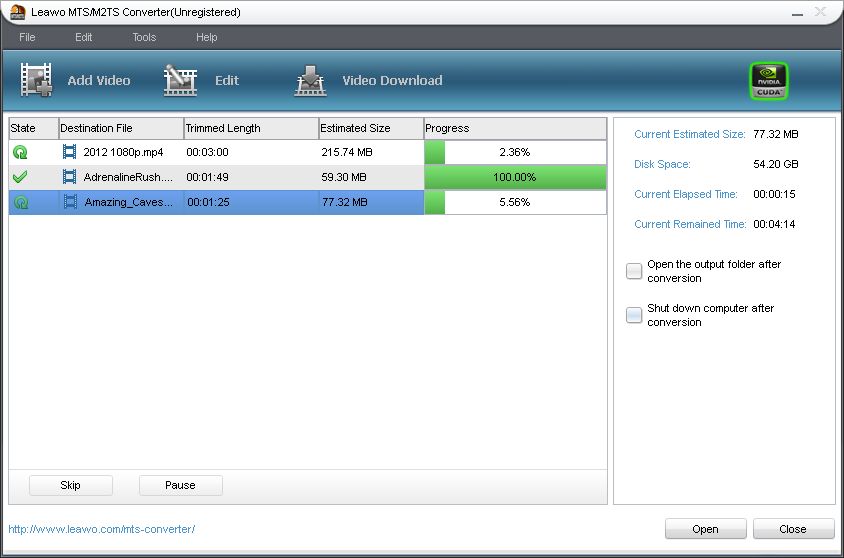Click trimmed length 00:01:49
Screen dimensions: 844x558
207,177
